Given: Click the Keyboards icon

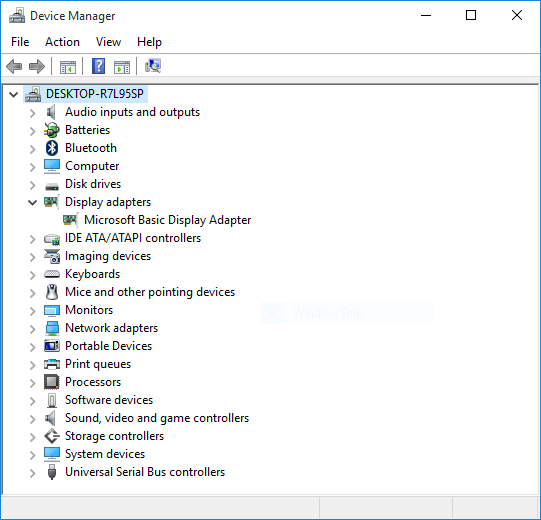Looking at the screenshot, I should tap(52, 274).
